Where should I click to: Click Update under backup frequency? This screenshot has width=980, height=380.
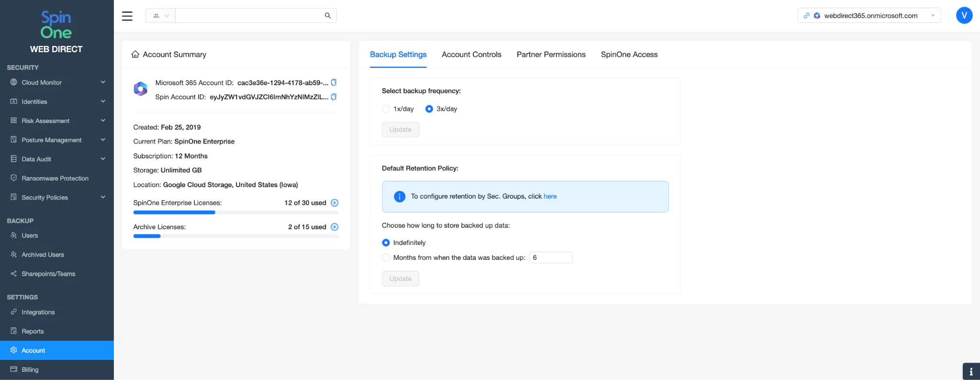(x=401, y=130)
